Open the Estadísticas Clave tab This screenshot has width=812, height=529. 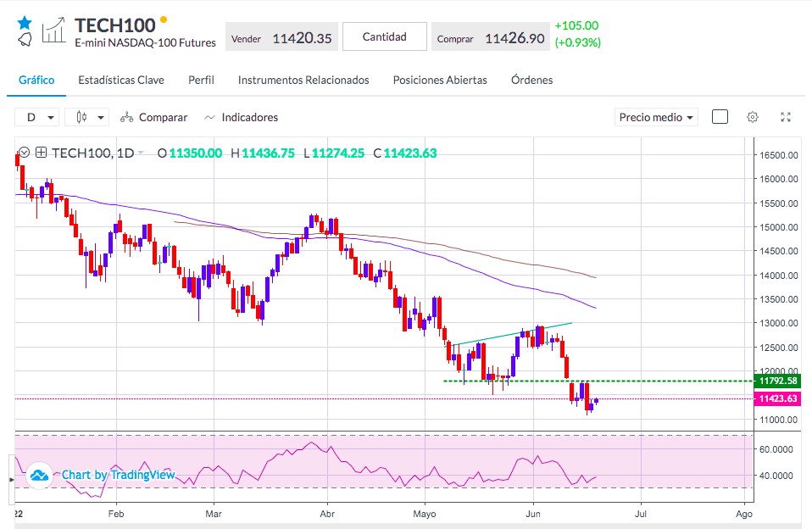(121, 81)
